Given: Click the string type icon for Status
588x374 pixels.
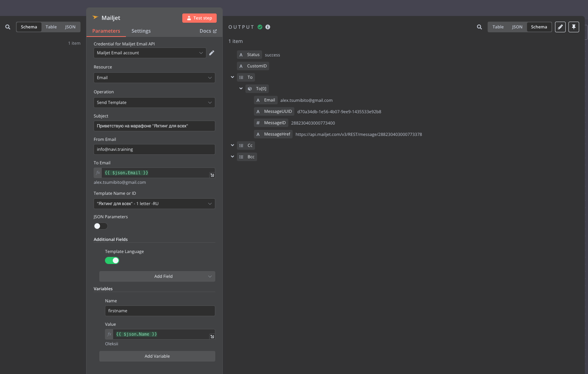Looking at the screenshot, I should tap(241, 55).
